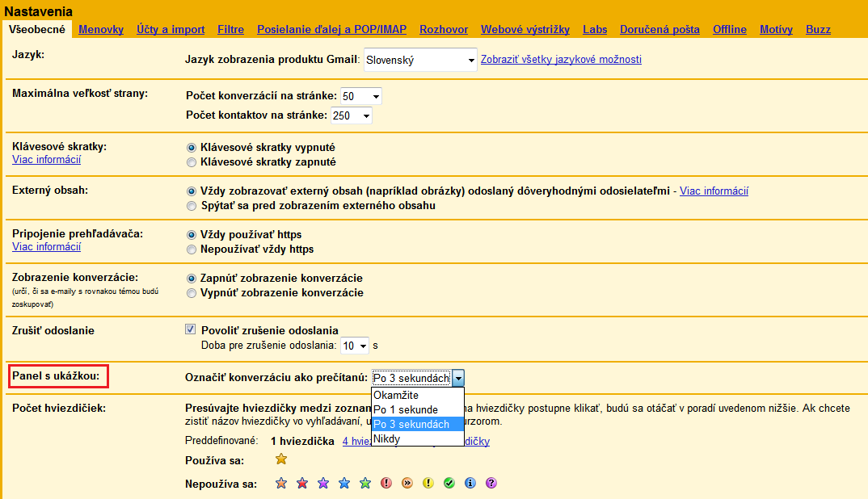
Task: Open the Buzz tab
Action: click(818, 29)
